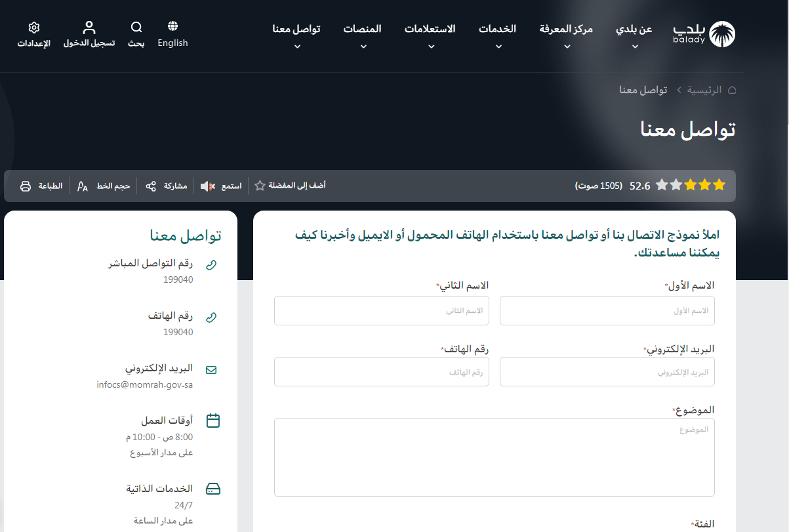Viewport: 789px width, 532px height.
Task: Click the الموضوع text area
Action: (494, 457)
